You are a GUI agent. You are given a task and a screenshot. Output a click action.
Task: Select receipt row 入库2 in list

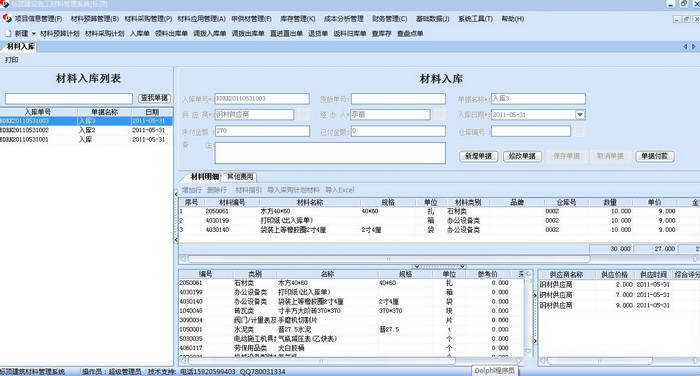(86, 130)
